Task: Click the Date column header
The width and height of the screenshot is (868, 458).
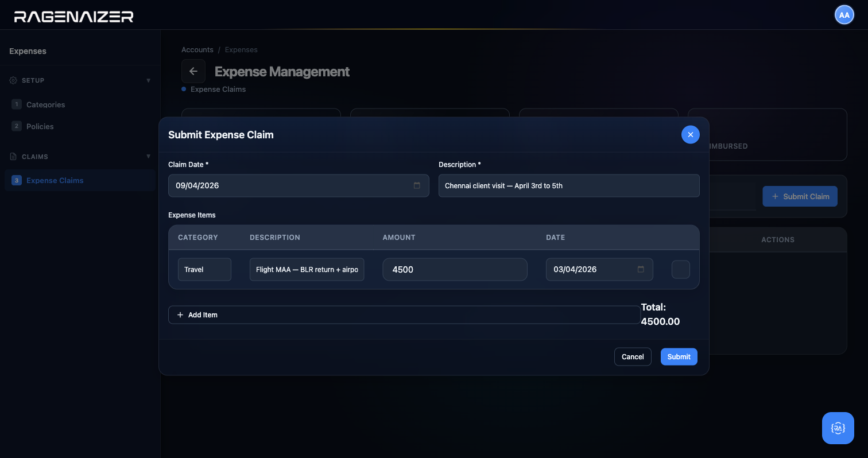Action: point(556,238)
